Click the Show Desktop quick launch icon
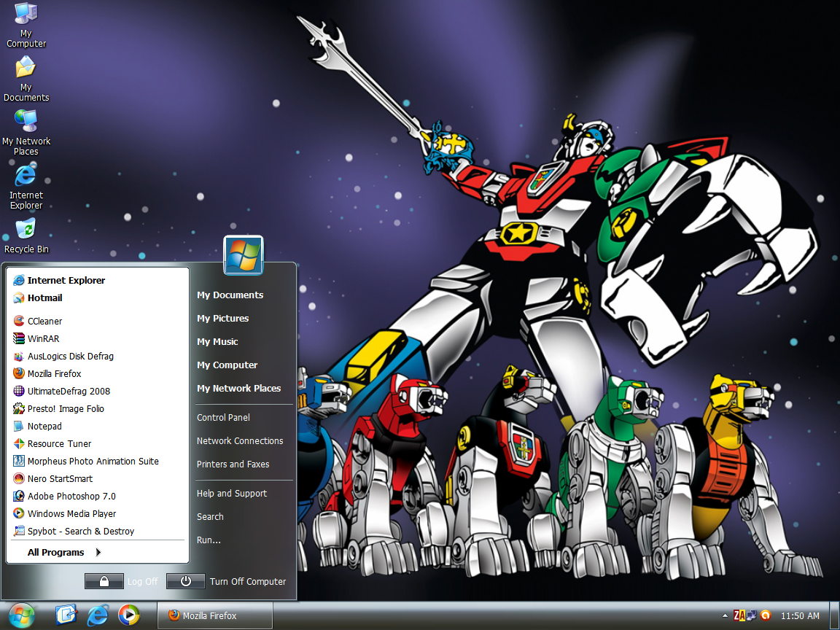The height and width of the screenshot is (630, 840). pos(66,615)
